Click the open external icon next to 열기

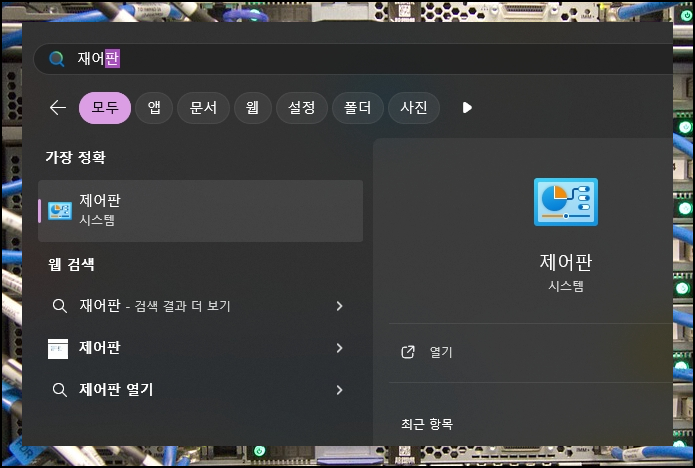(x=408, y=352)
